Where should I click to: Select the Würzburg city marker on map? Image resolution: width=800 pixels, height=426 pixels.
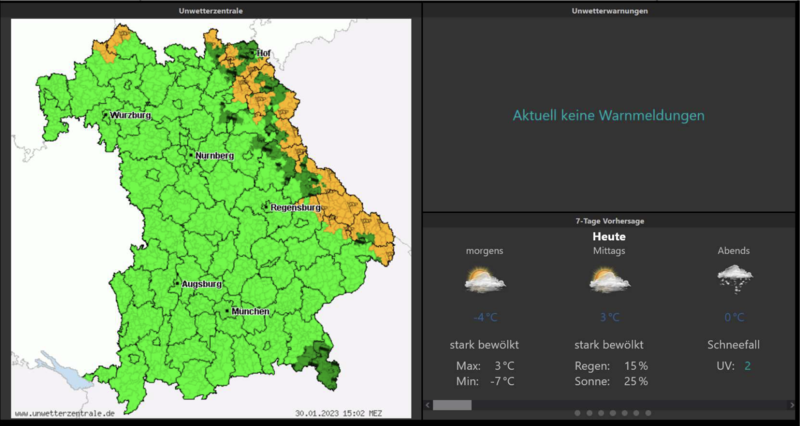[x=107, y=116]
